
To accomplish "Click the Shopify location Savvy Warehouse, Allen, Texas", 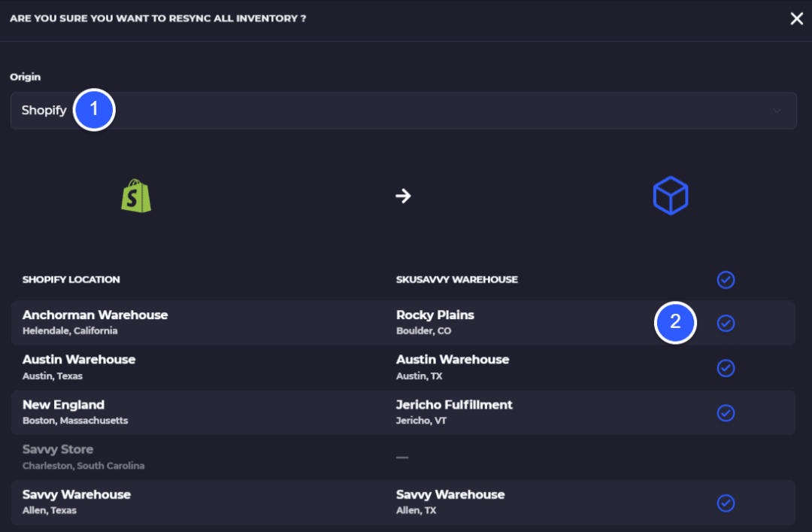I will [x=77, y=502].
